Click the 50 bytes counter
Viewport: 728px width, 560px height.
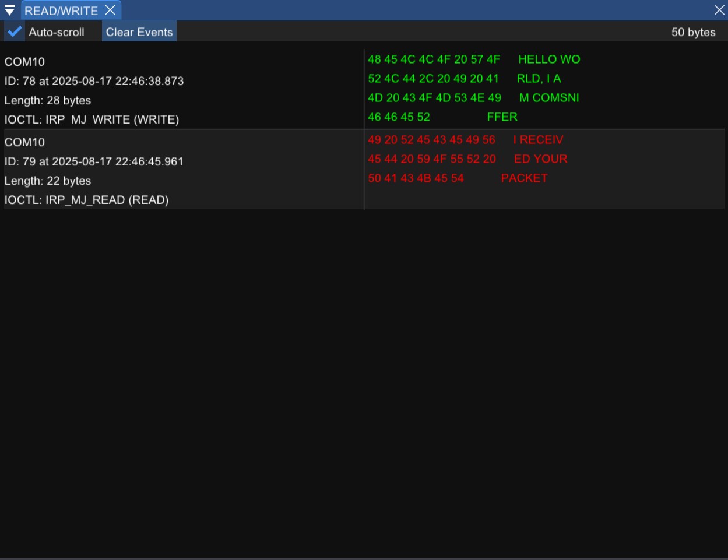point(693,32)
